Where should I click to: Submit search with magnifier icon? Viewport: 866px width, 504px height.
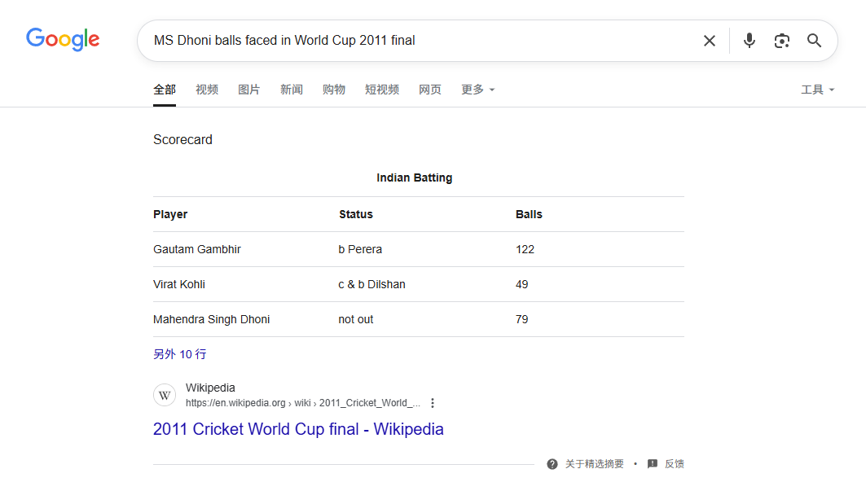(x=814, y=41)
